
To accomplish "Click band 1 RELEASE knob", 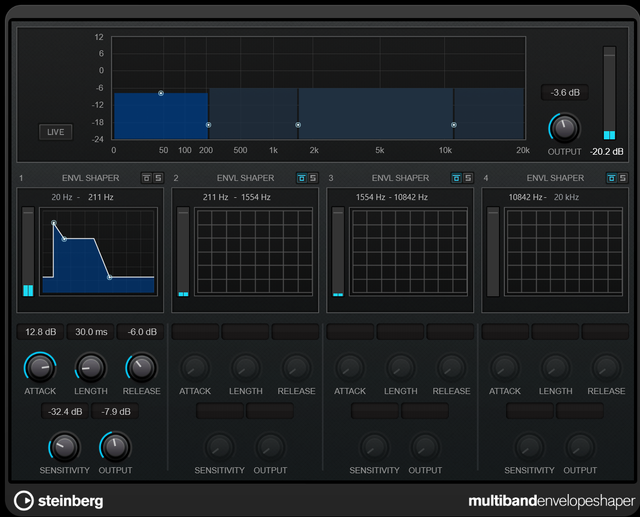I will [x=141, y=367].
